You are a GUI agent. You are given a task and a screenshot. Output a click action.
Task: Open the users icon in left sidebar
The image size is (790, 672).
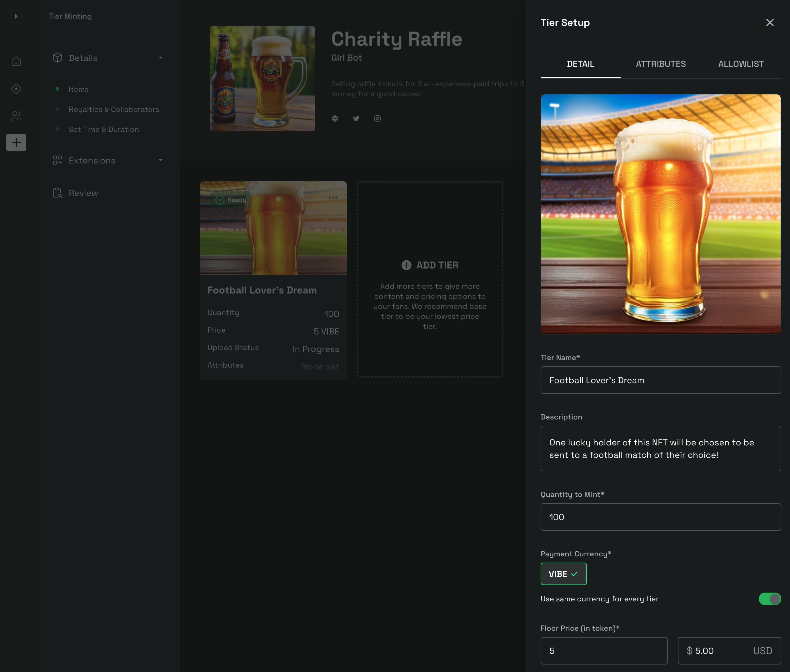pyautogui.click(x=16, y=116)
